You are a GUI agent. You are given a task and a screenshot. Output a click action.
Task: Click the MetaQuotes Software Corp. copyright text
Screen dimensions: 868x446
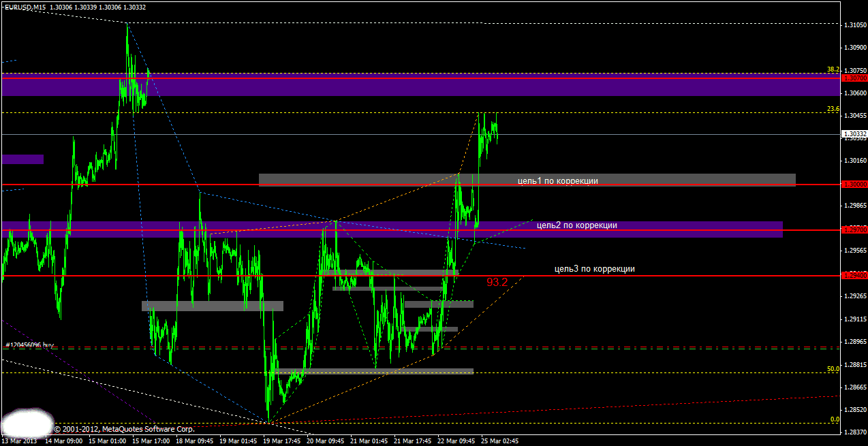[x=125, y=429]
